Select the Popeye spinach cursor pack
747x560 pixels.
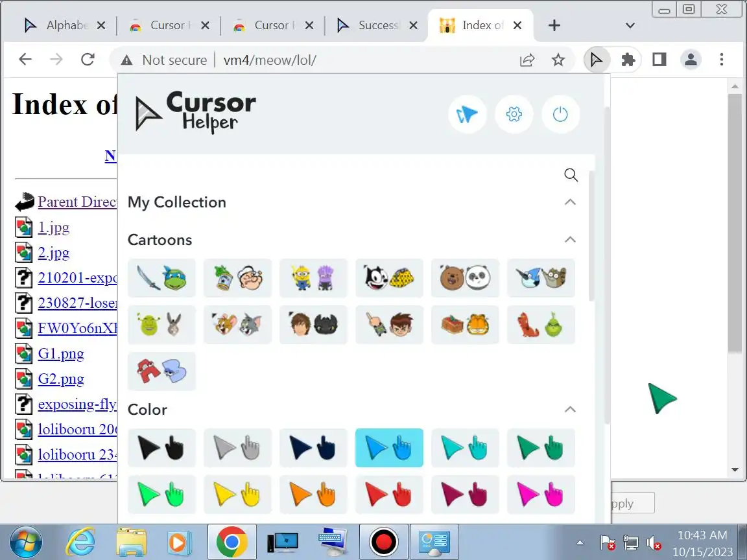pos(237,278)
